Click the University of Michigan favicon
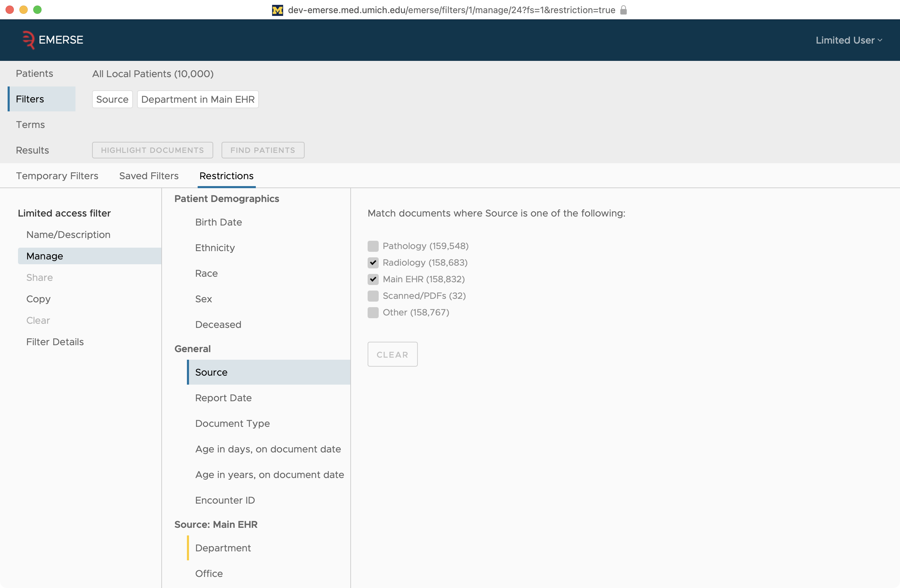Image resolution: width=900 pixels, height=588 pixels. (278, 10)
